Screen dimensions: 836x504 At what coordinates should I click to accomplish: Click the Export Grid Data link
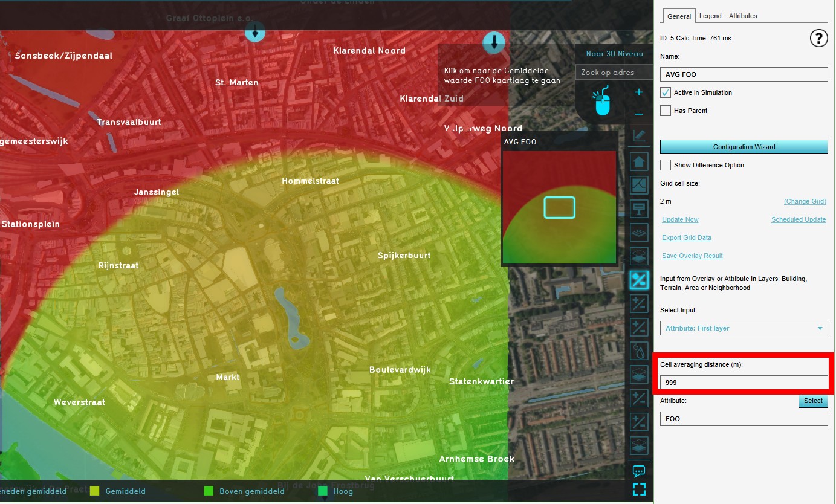coord(686,237)
